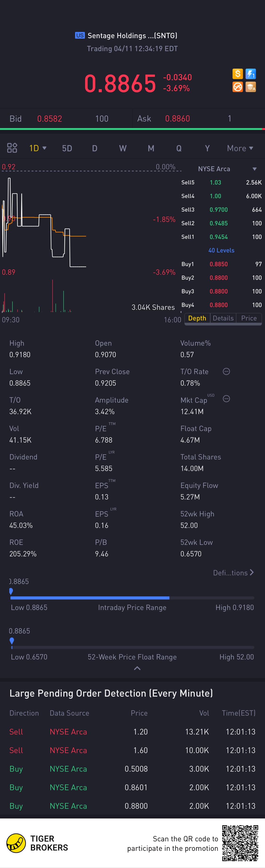Tap the orange crossed-out circle icon
Image resolution: width=265 pixels, height=868 pixels.
point(237,87)
